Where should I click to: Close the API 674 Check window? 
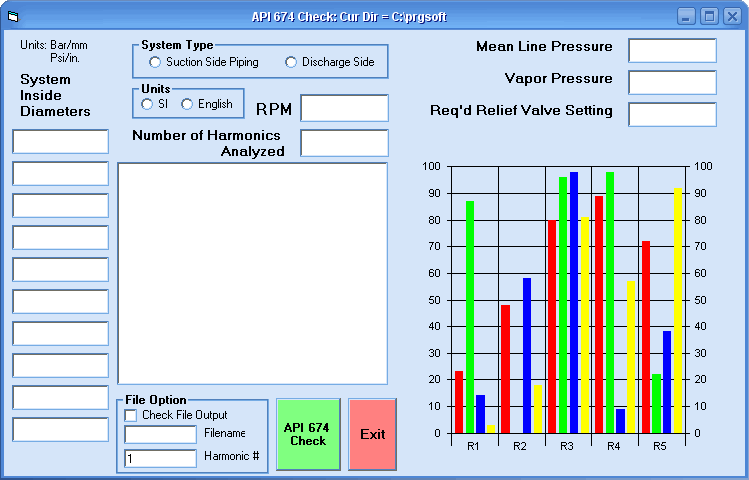click(x=732, y=17)
